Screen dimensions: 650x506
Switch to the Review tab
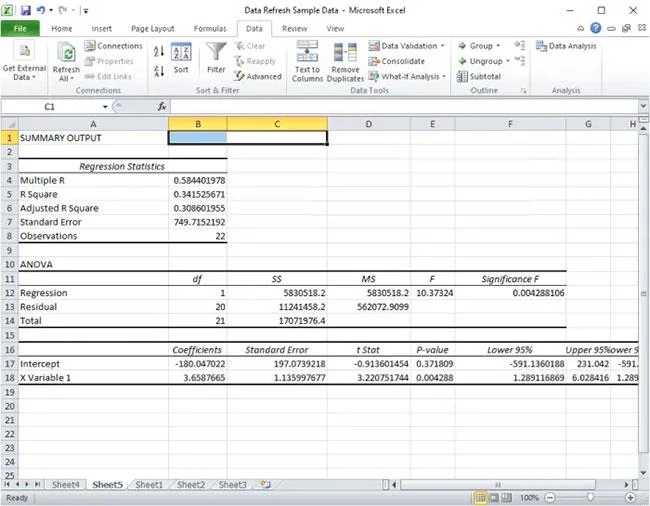(x=295, y=29)
